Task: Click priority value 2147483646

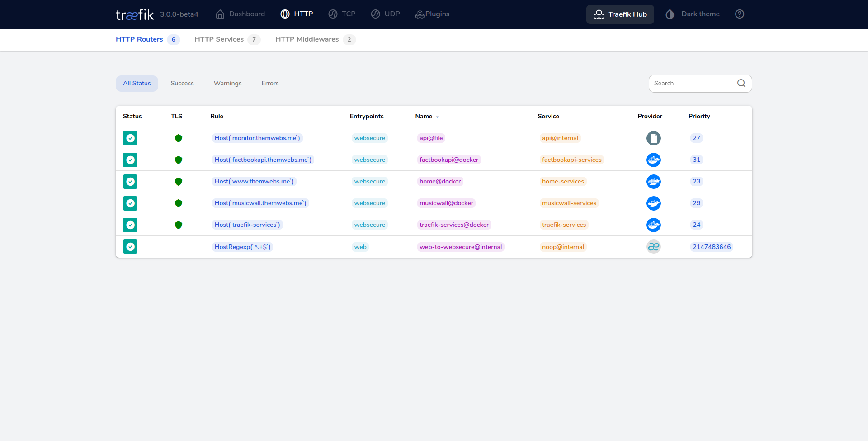Action: pos(712,247)
